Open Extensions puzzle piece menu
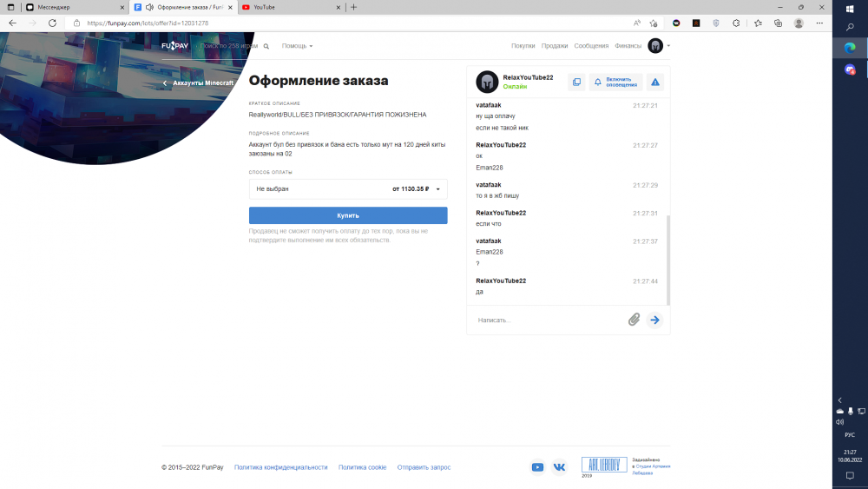This screenshot has width=868, height=489. point(736,23)
